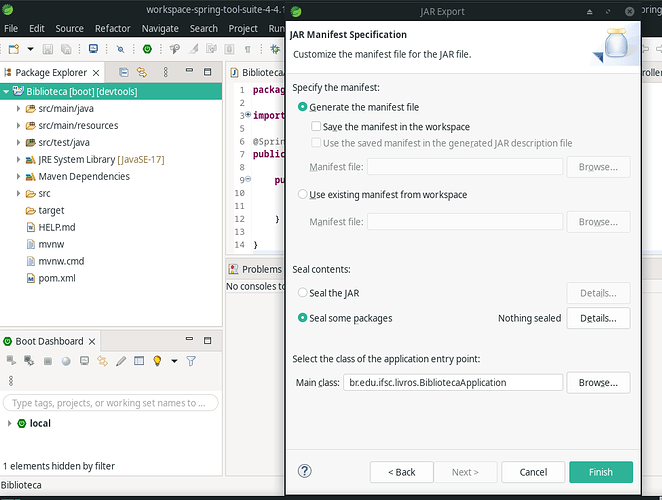Image resolution: width=662 pixels, height=500 pixels.
Task: Click the Collapse All icon in Package Explorer
Action: [x=124, y=73]
